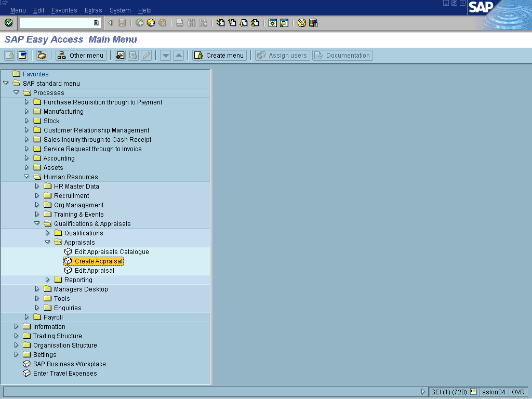The height and width of the screenshot is (399, 532).
Task: Click the Generate Shortcut icon
Action: (284, 23)
